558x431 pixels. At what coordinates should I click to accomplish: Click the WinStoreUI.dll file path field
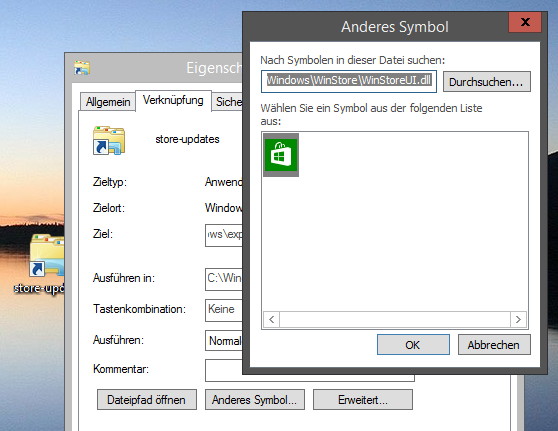(349, 82)
